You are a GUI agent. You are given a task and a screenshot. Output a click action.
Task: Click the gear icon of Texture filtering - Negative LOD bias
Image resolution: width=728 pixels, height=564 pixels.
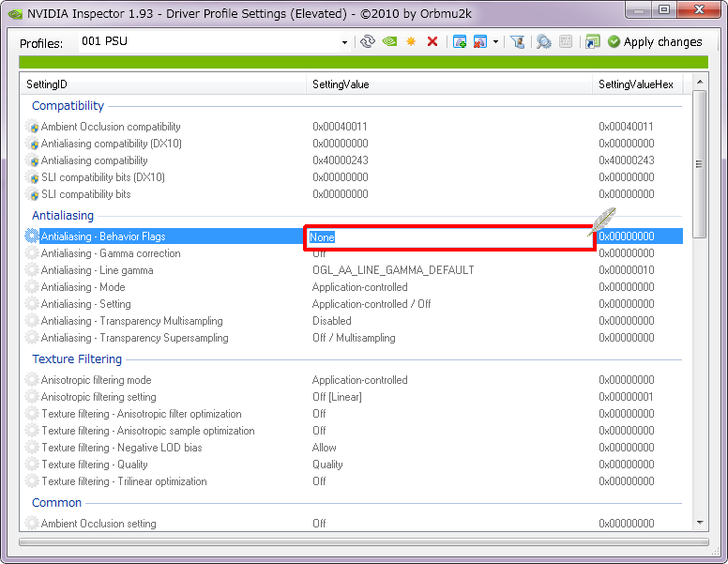[32, 448]
